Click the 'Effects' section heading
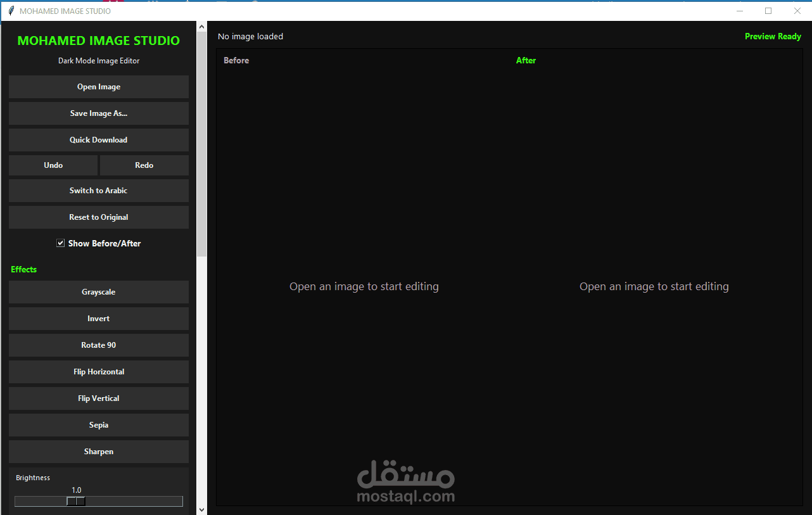The width and height of the screenshot is (812, 515). pyautogui.click(x=24, y=269)
